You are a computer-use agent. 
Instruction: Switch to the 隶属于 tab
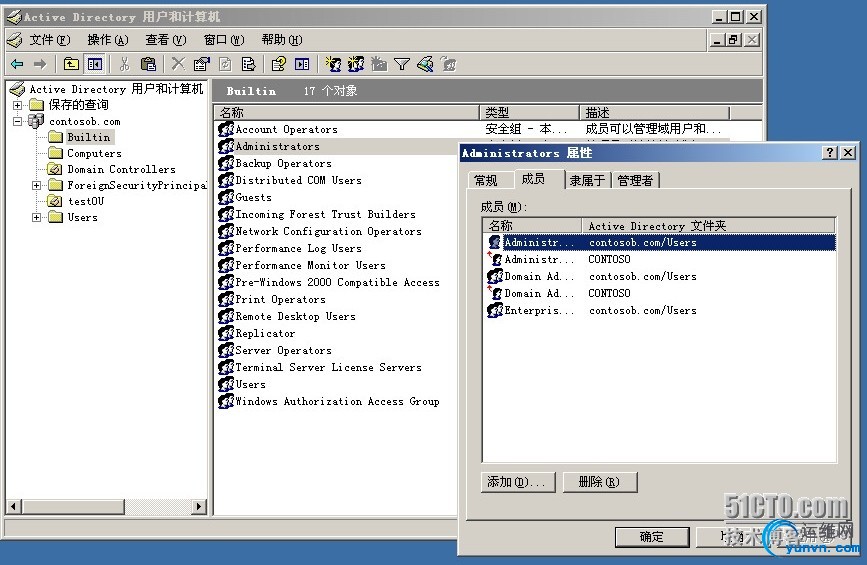point(587,180)
